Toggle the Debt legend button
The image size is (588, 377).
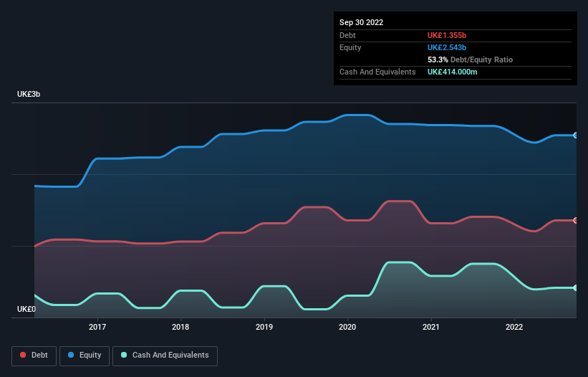click(x=34, y=355)
